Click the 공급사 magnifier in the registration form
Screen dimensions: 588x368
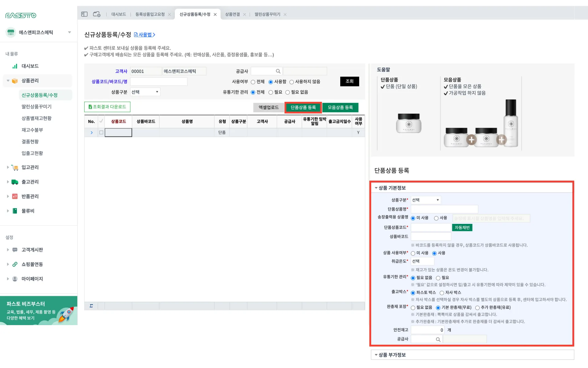(438, 339)
